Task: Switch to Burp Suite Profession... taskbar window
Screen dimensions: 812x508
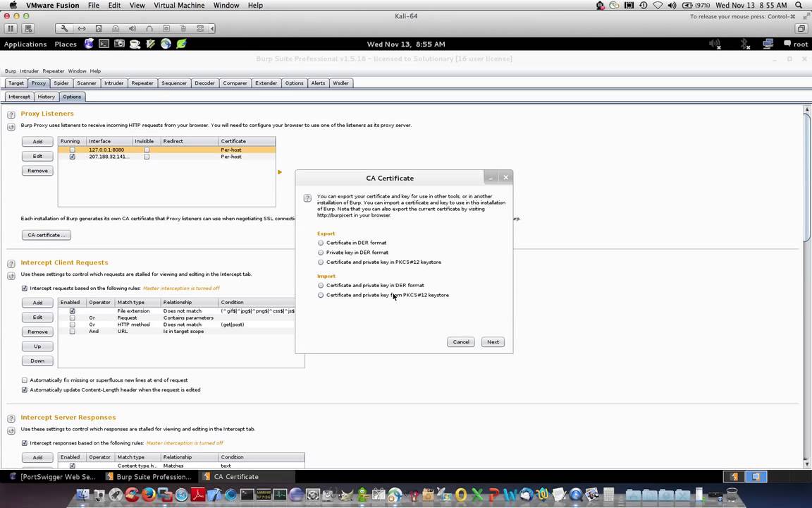Action: tap(149, 477)
